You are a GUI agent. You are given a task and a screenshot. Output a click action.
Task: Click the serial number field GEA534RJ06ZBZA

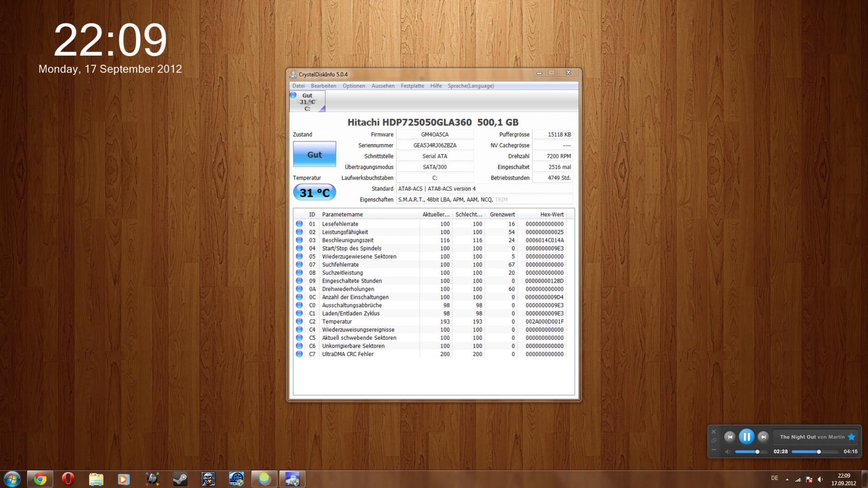[x=435, y=145]
